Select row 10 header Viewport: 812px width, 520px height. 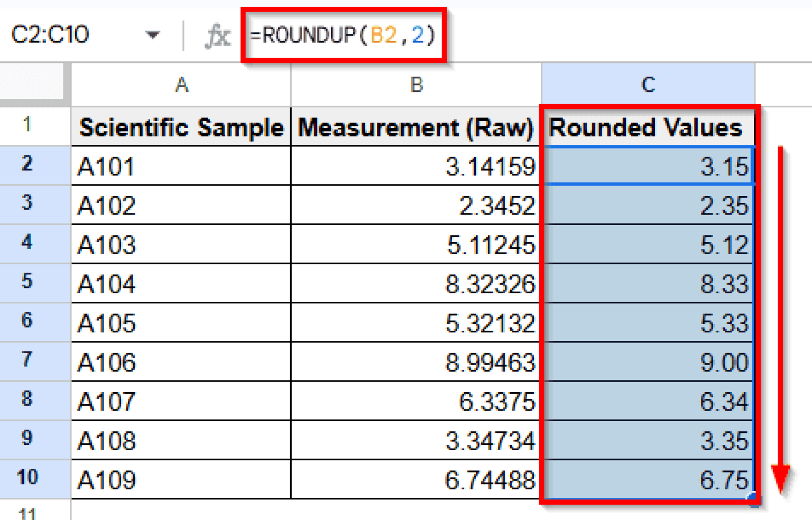click(x=27, y=477)
